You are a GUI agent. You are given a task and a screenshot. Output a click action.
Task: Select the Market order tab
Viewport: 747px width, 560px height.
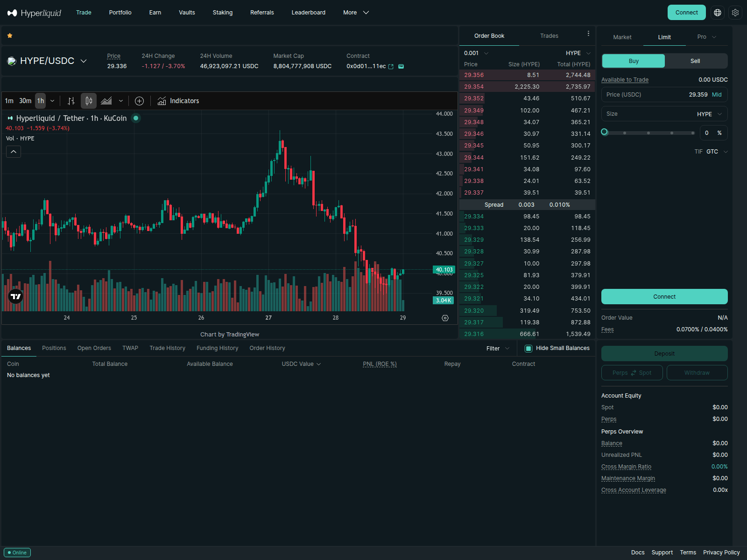[x=622, y=37]
